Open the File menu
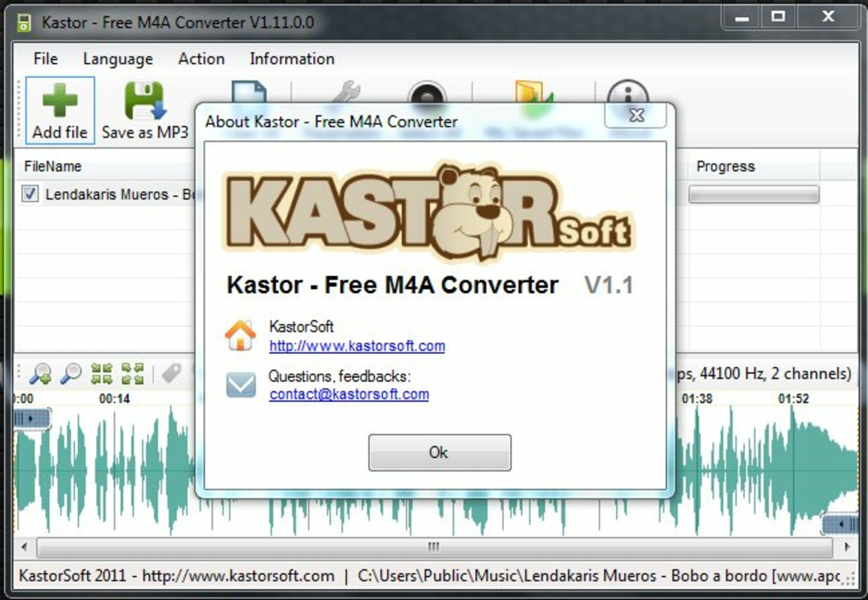Screen dimensions: 868x600 [46, 58]
